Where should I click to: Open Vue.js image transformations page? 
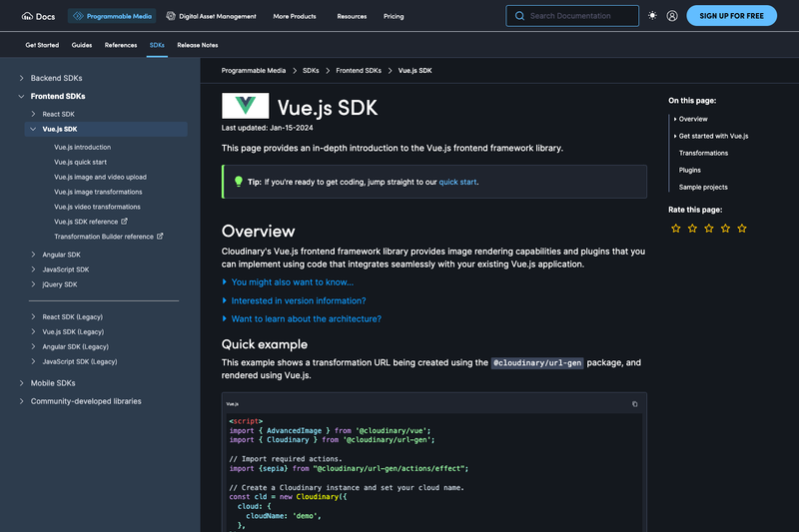pos(98,192)
